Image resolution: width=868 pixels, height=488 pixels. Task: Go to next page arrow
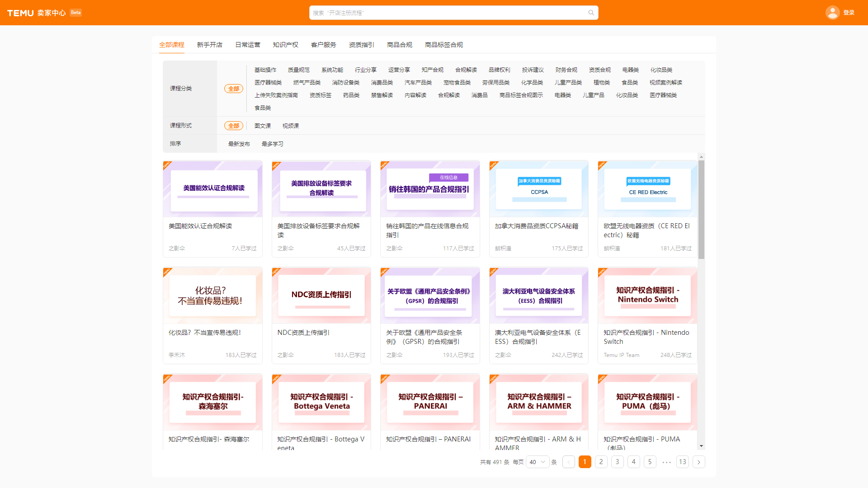coord(698,462)
